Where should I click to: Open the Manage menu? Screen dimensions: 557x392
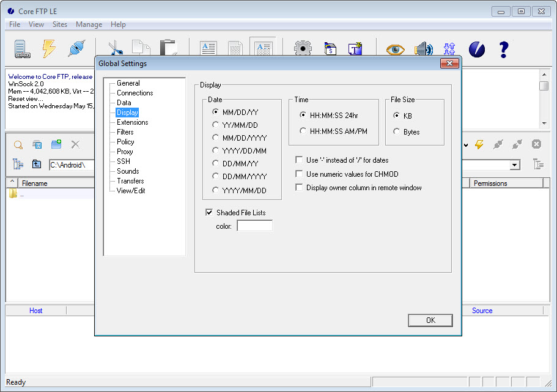coord(89,24)
